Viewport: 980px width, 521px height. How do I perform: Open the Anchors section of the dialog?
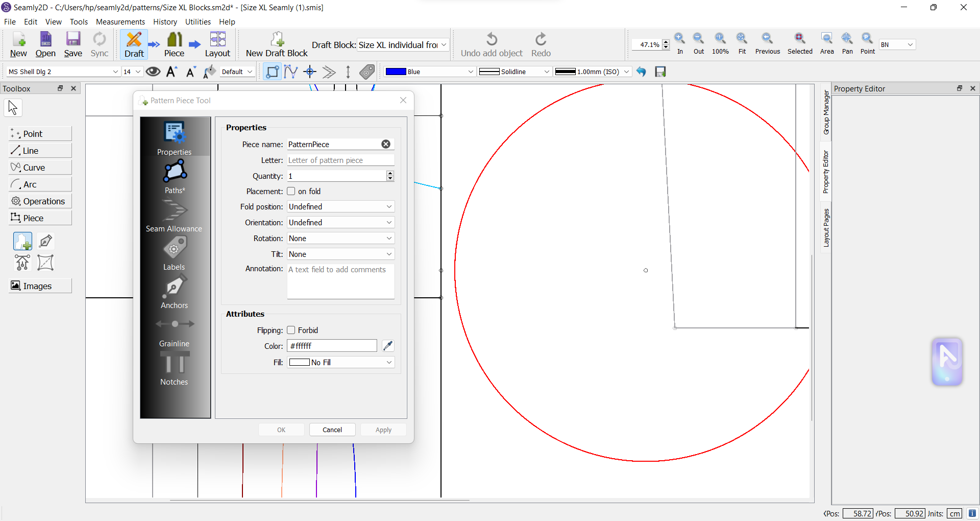click(174, 291)
